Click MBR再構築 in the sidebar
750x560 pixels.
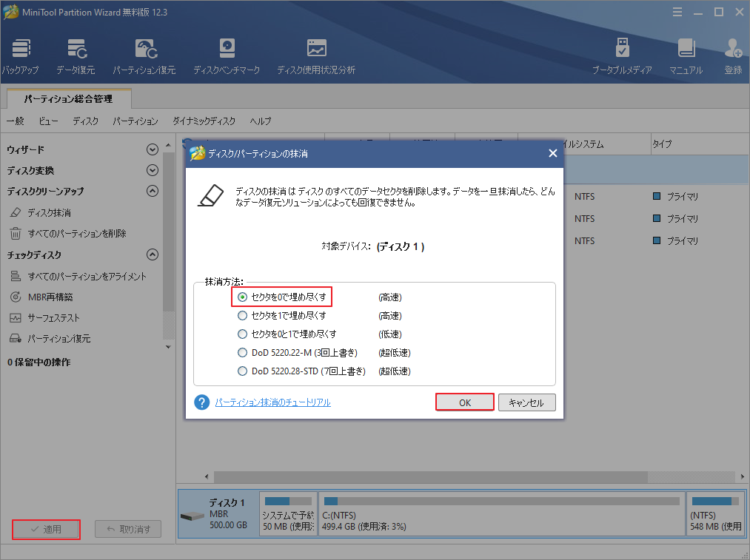pos(41,297)
